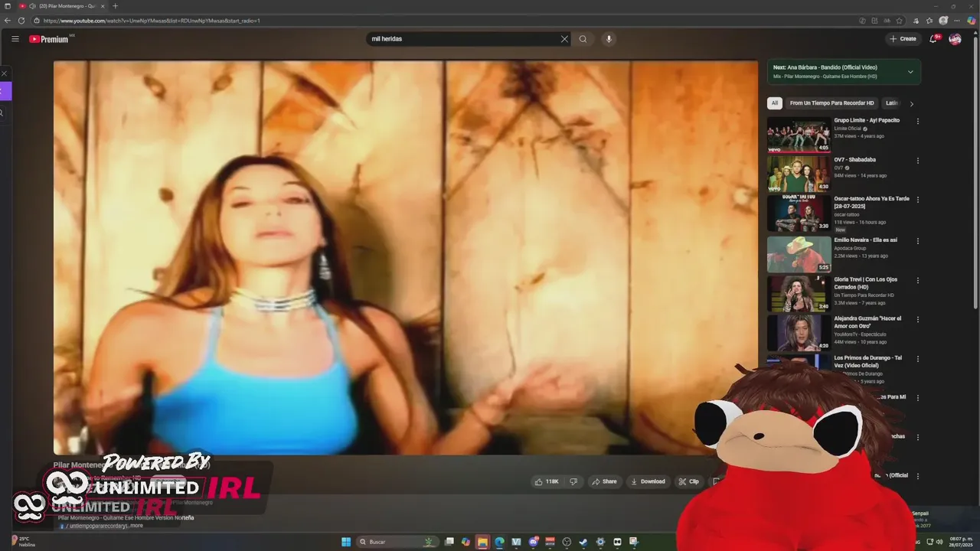Open the taskbar clock and date
The height and width of the screenshot is (551, 980).
coord(961,542)
